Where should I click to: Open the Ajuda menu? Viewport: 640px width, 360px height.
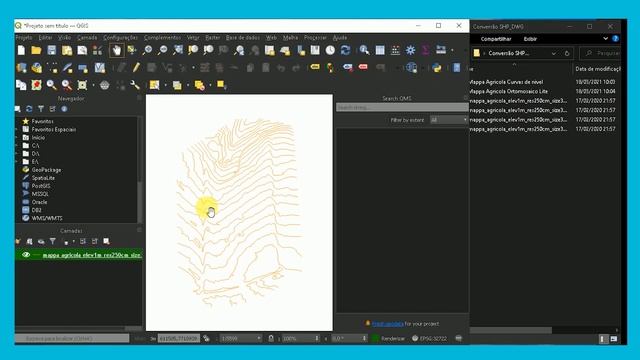pyautogui.click(x=340, y=38)
